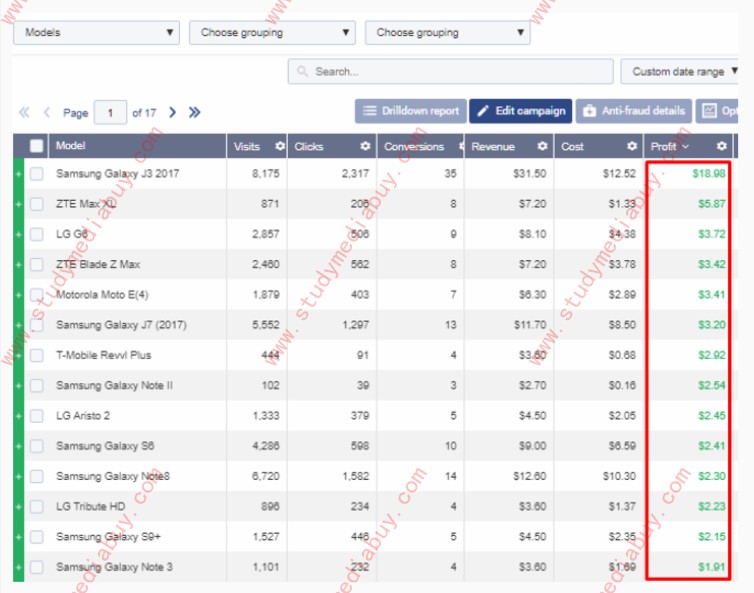Open the Revenue column settings gear
Viewport: 754px width, 593px height.
pyautogui.click(x=542, y=146)
